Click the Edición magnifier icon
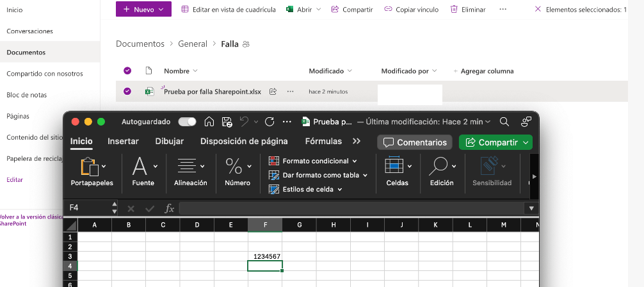 [439, 166]
